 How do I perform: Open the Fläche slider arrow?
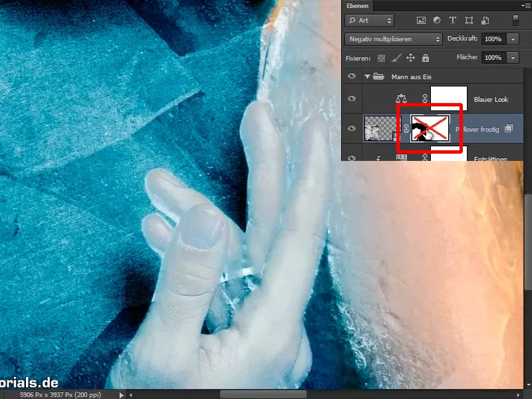[513, 57]
